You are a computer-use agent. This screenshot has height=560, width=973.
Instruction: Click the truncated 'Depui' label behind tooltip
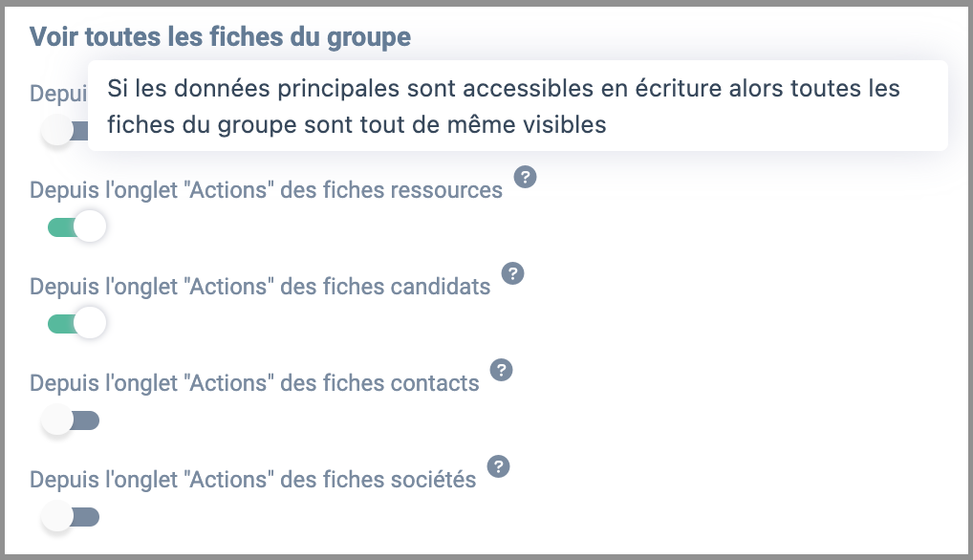58,94
